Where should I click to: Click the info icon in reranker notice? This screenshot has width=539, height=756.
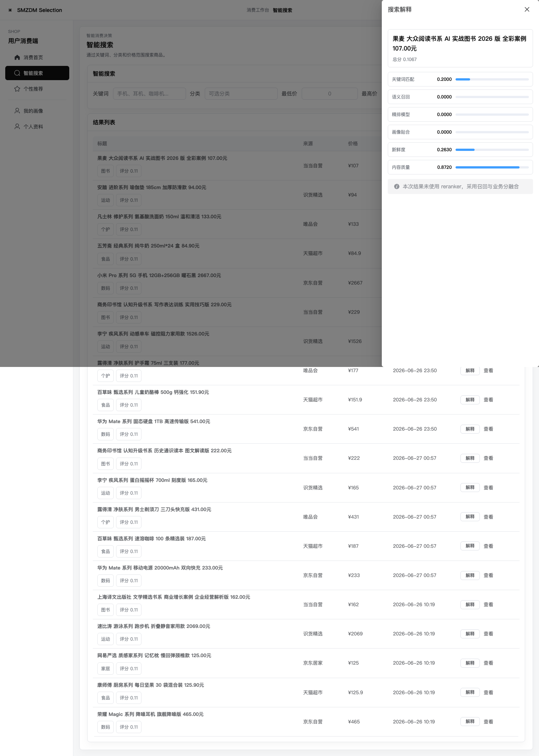397,186
